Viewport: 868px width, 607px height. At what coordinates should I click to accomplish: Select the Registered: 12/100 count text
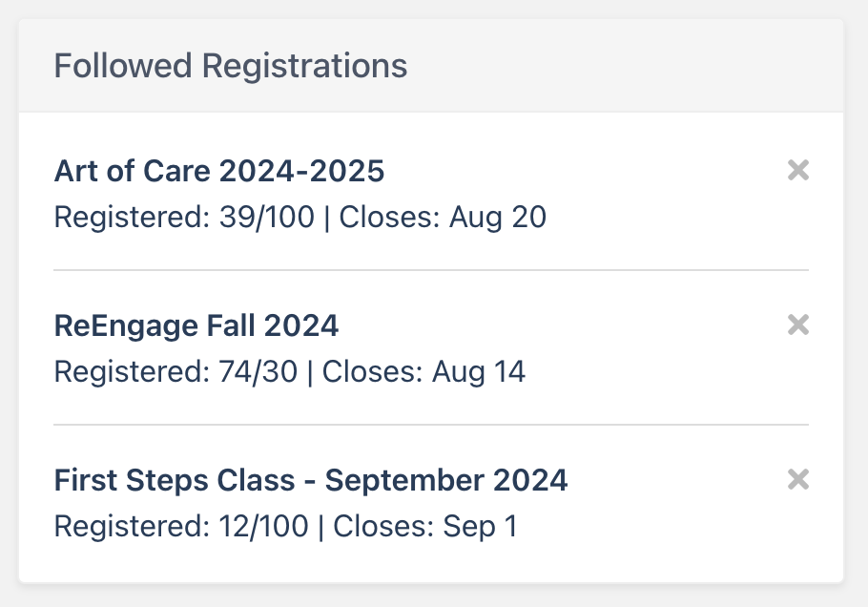pos(181,526)
